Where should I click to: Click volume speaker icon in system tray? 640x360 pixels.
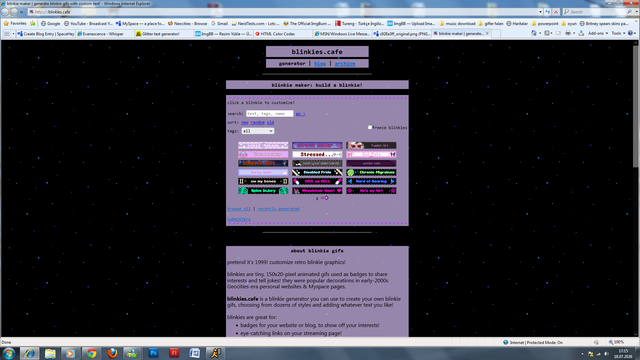(607, 354)
